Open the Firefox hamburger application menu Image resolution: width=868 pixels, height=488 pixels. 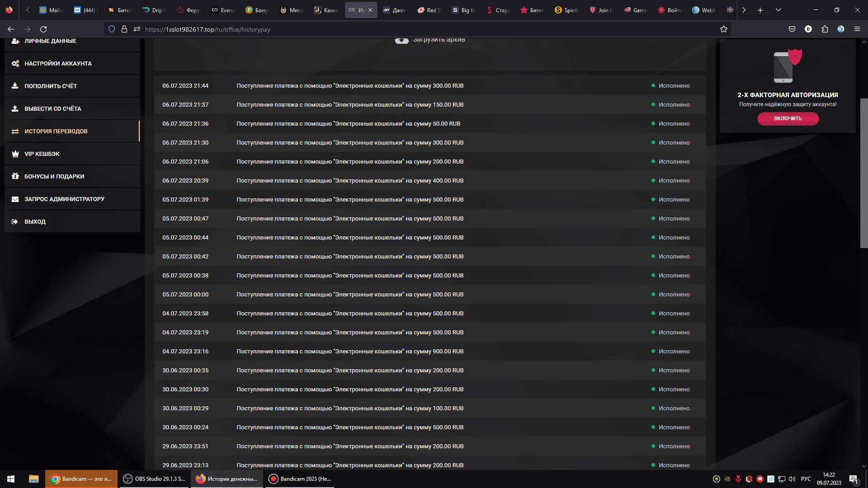857,29
